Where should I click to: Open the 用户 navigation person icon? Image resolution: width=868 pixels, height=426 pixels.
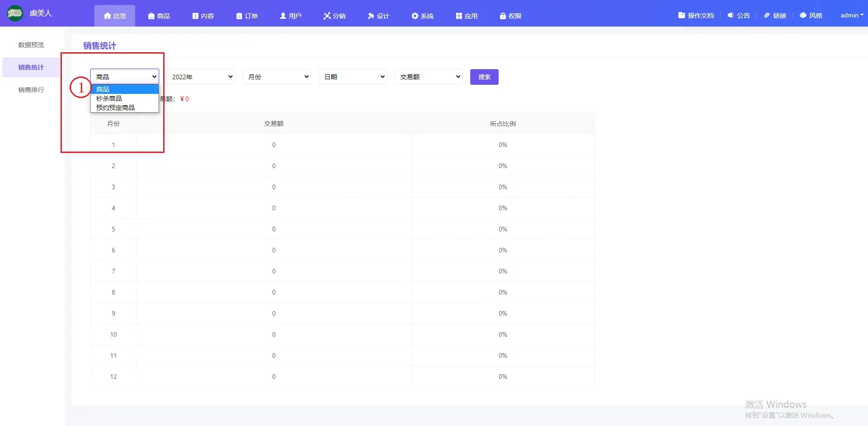pyautogui.click(x=283, y=16)
